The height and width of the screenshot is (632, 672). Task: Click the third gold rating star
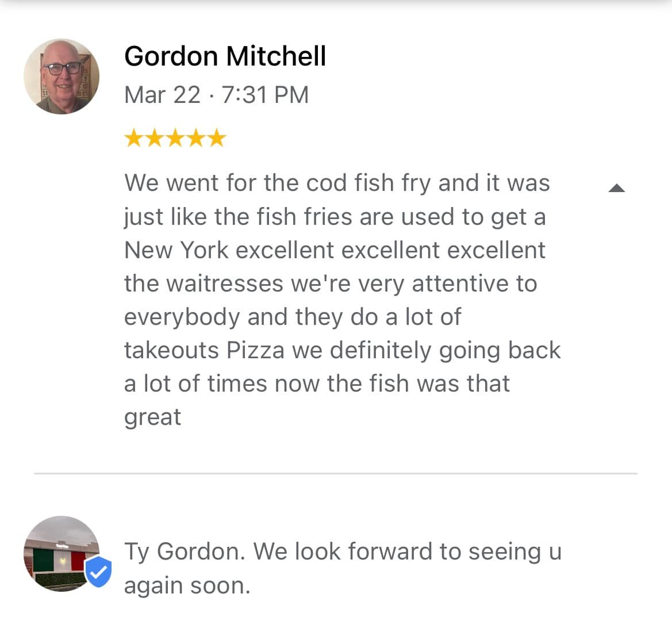pyautogui.click(x=175, y=138)
